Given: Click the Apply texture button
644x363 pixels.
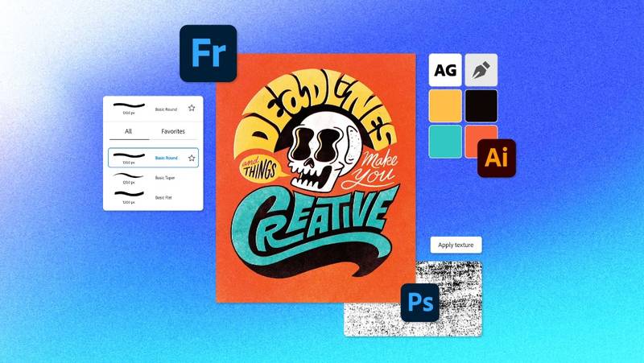Looking at the screenshot, I should (x=456, y=245).
